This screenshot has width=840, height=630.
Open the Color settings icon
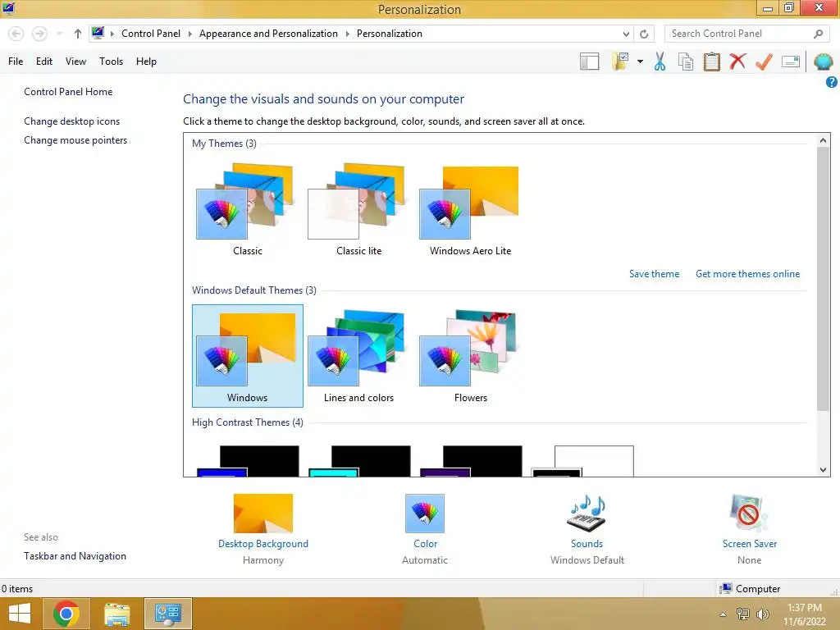click(425, 514)
